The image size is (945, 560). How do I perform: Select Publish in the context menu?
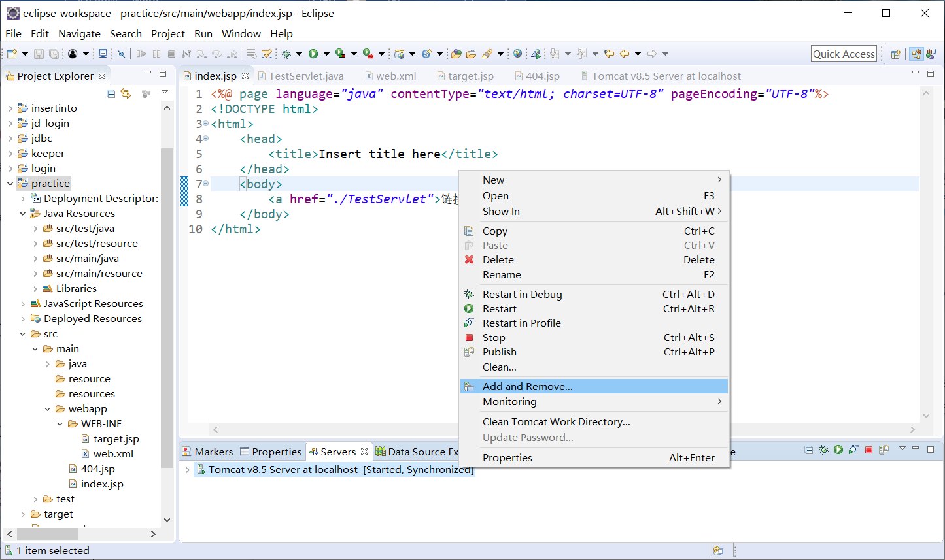[594, 352]
